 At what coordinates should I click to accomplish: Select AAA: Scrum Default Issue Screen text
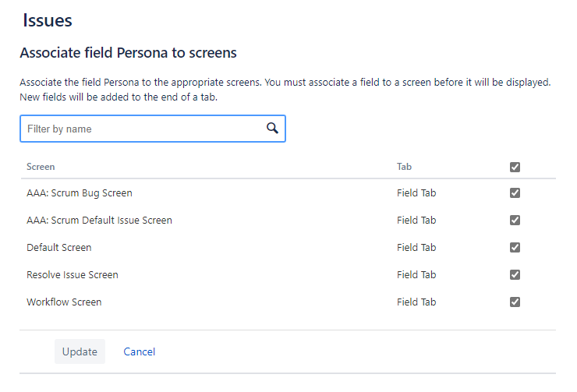99,221
